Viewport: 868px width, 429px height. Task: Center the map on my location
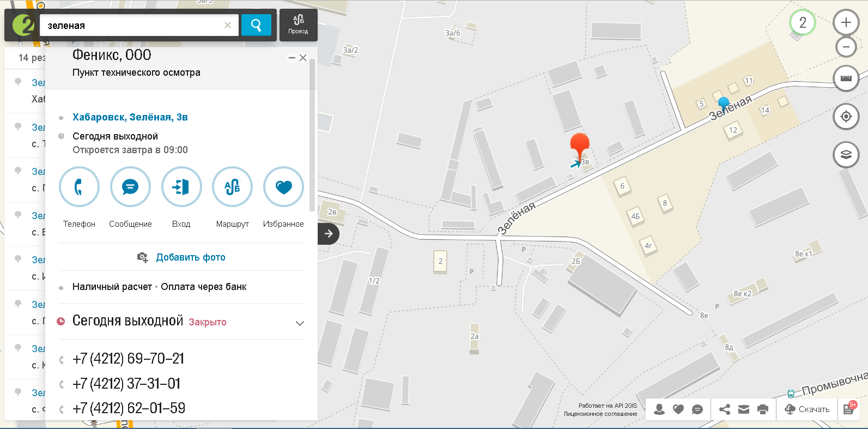[x=846, y=117]
